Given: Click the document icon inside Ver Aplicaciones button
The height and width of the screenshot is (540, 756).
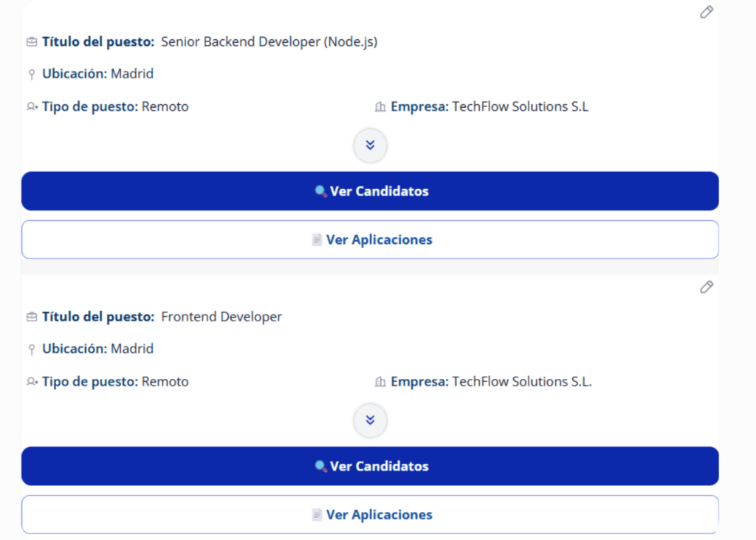Looking at the screenshot, I should point(316,239).
